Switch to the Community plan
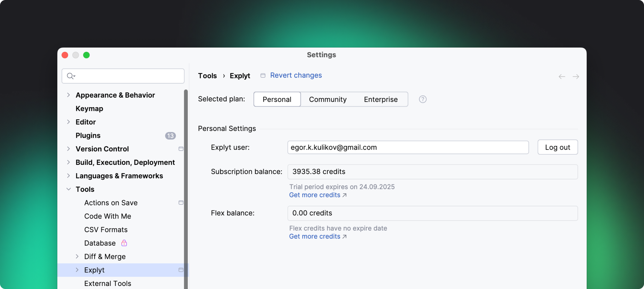Image resolution: width=644 pixels, height=289 pixels. click(x=327, y=99)
